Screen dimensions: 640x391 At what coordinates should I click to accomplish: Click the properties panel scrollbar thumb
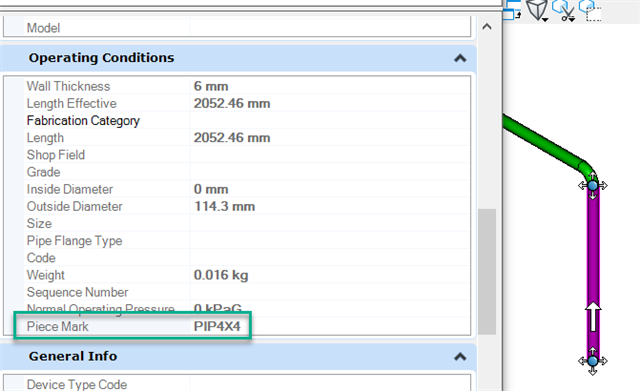point(487,272)
